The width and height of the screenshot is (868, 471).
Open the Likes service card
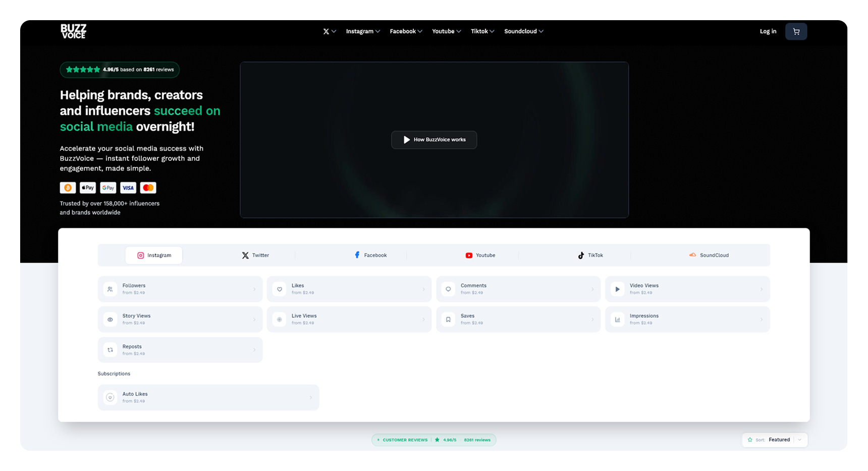pyautogui.click(x=349, y=289)
